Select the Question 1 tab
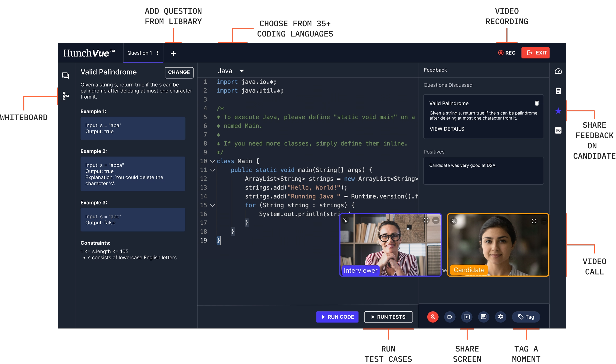Screen dimensions: 616x364 point(139,53)
